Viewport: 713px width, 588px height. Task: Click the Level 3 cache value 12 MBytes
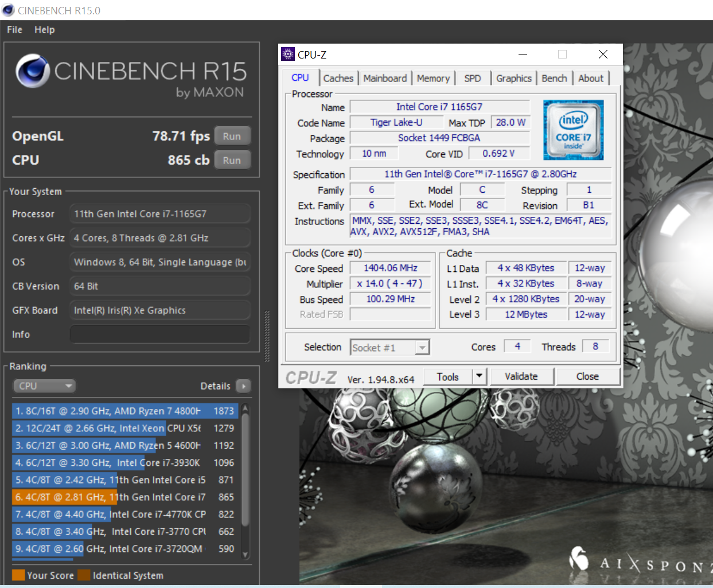tap(526, 314)
